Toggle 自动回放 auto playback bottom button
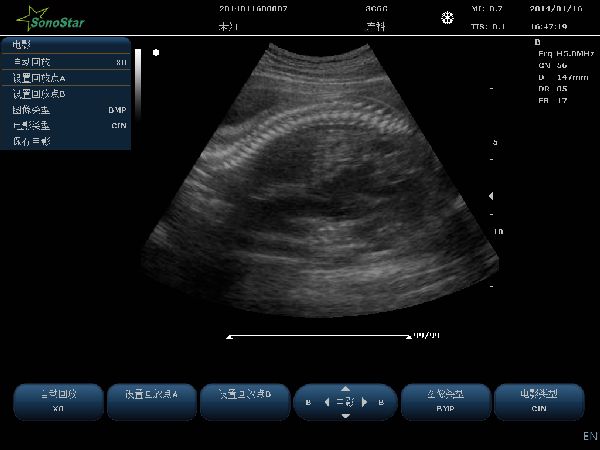Image resolution: width=600 pixels, height=450 pixels. coord(57,401)
